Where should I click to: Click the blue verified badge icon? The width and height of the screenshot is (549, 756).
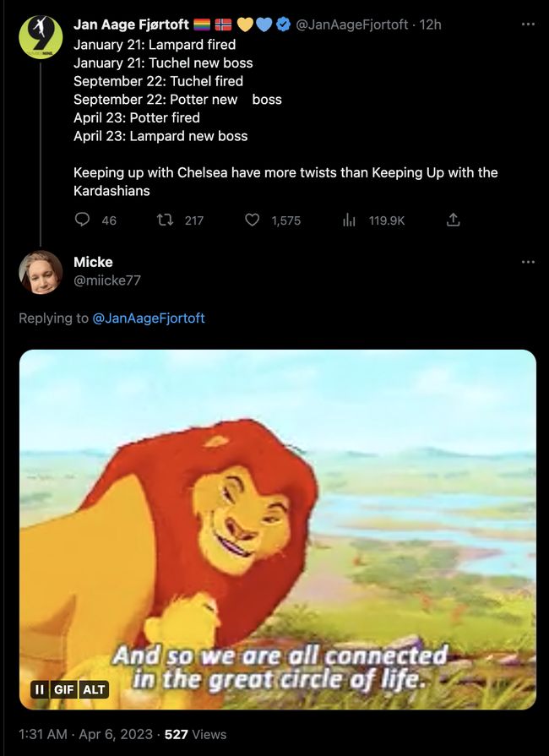tap(282, 24)
